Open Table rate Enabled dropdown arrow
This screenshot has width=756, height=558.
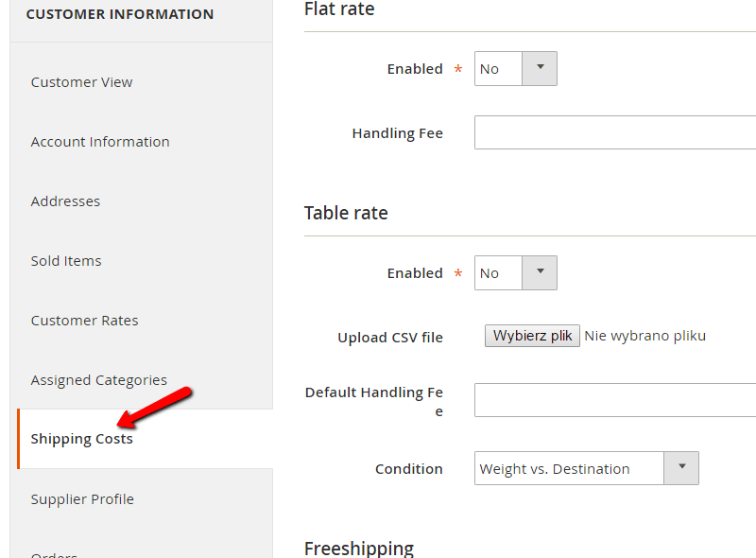tap(541, 272)
